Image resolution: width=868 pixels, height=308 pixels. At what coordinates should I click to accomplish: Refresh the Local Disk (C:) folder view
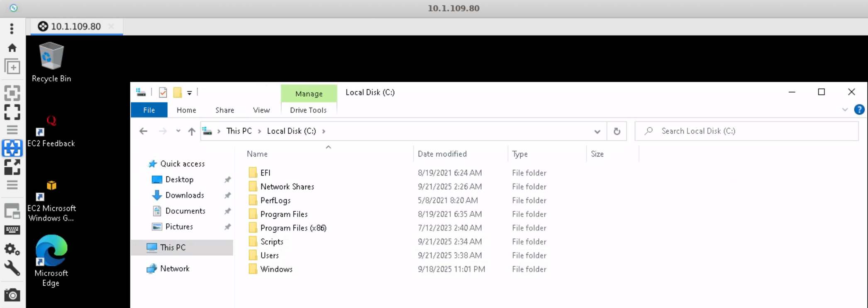[617, 131]
